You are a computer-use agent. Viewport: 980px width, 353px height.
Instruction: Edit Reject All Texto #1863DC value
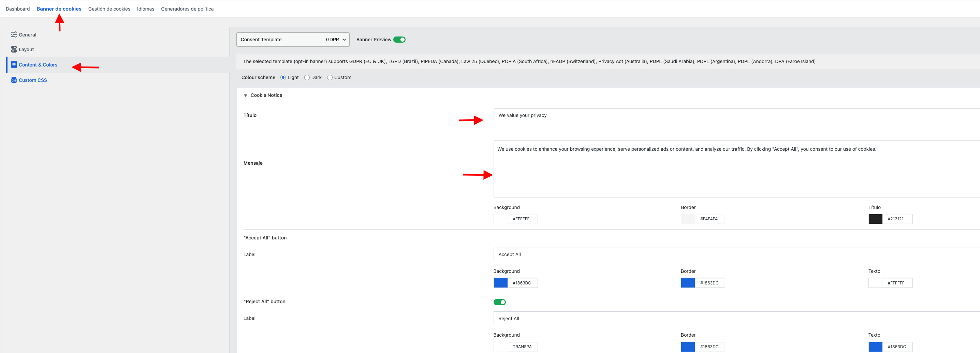coord(897,347)
